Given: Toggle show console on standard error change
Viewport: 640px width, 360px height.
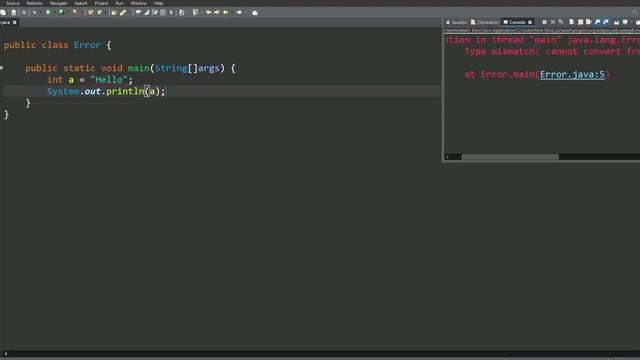Looking at the screenshot, I should tap(606, 22).
